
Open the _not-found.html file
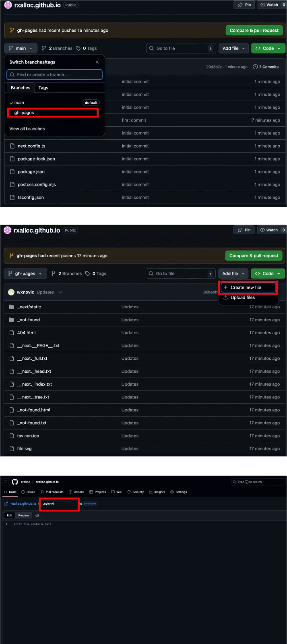(x=33, y=410)
